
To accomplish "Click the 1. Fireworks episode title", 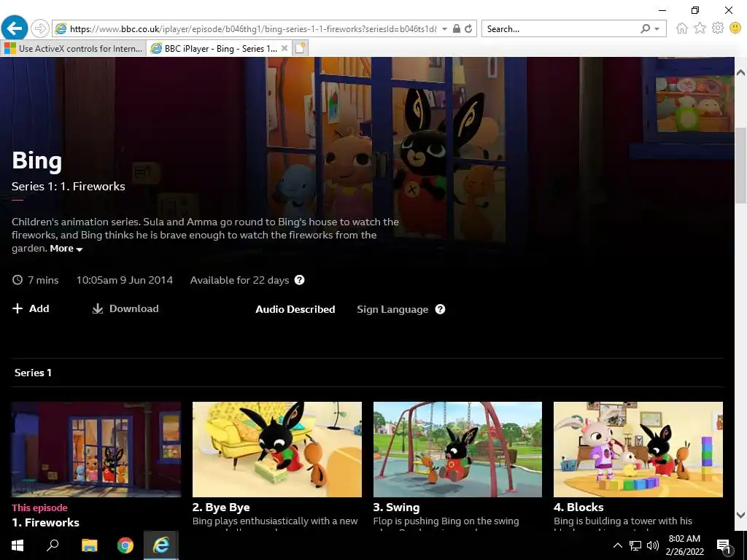I will (x=46, y=523).
